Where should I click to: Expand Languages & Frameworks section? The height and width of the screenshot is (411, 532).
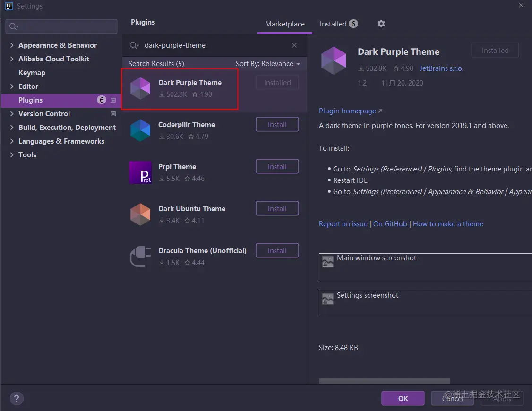tap(12, 141)
